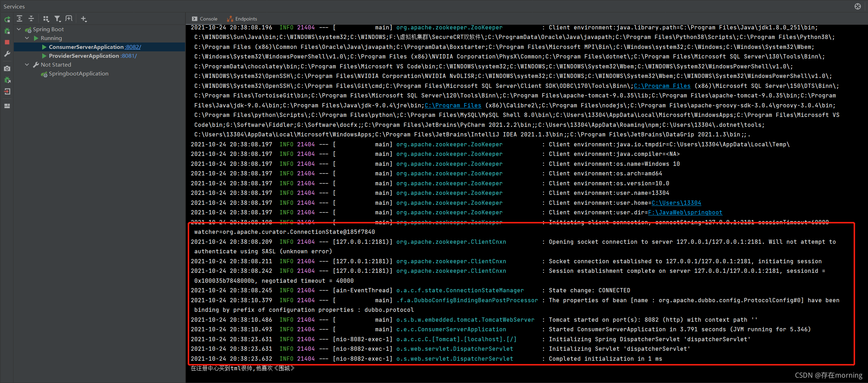The image size is (868, 383).
Task: Open the Open in New Tab icon
Action: [x=69, y=19]
